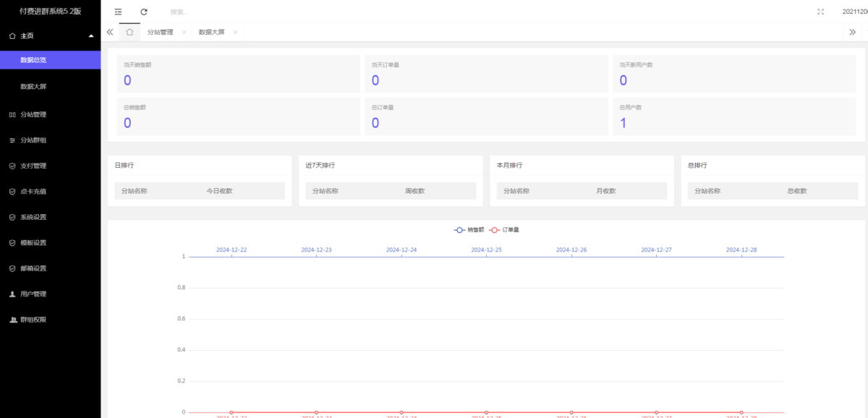Click the 2024-12-22 top axis date label
This screenshot has height=418, width=868.
click(x=231, y=249)
